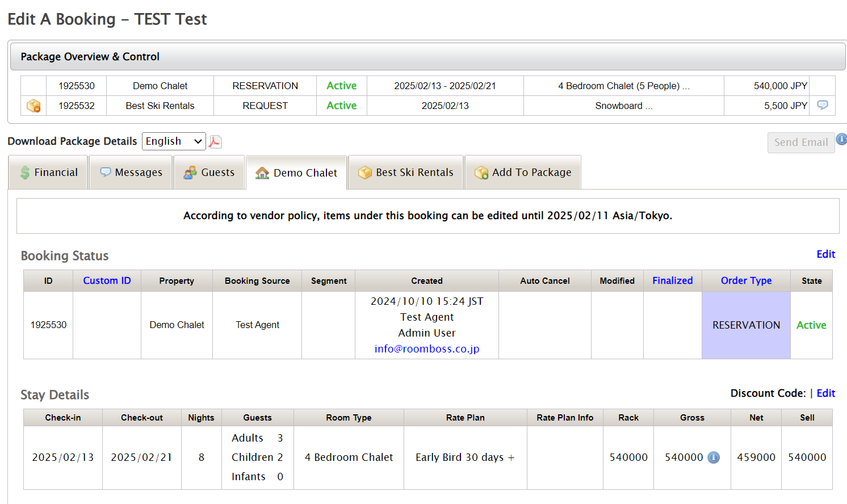Click Edit link next to Discount Code
This screenshot has width=847, height=504.
[x=825, y=393]
